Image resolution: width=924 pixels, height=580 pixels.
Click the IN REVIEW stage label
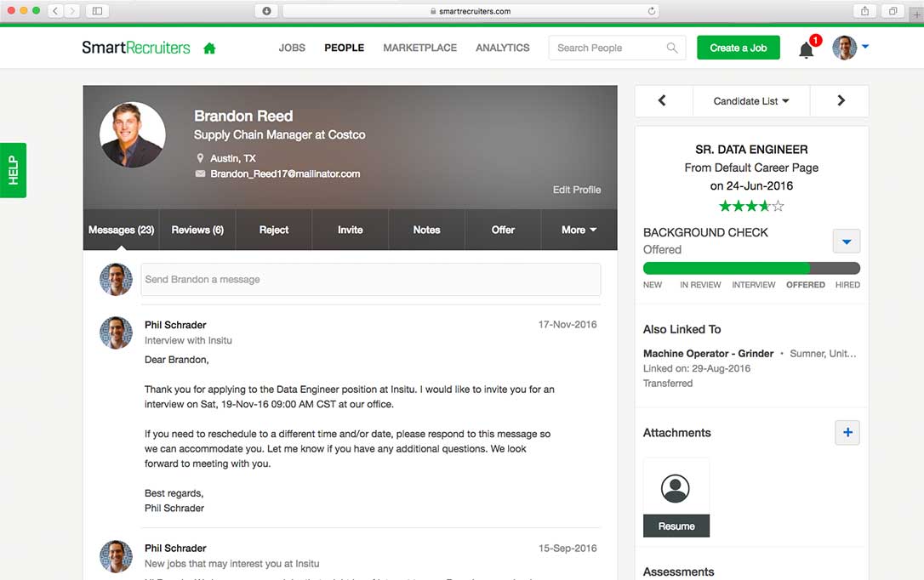(x=700, y=284)
